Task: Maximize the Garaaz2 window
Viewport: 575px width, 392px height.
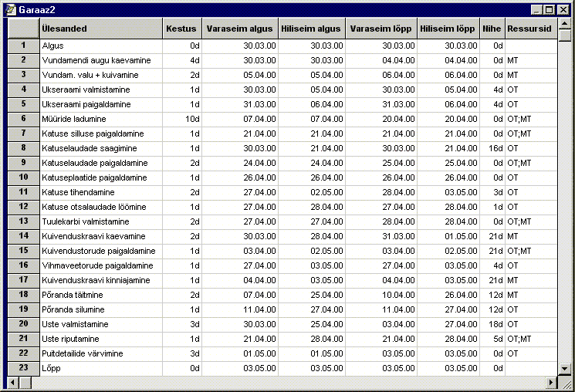Action: 549,10
